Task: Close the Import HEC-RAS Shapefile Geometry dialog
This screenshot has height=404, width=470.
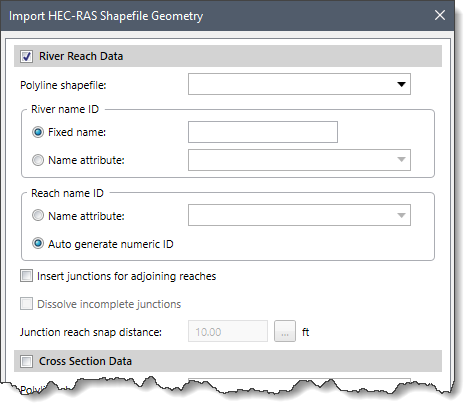Action: point(440,15)
